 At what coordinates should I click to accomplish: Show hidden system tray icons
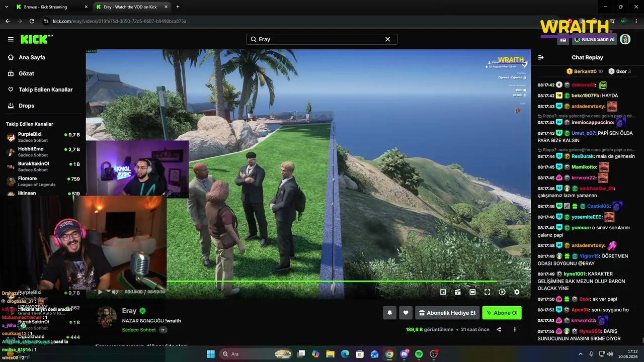tap(581, 354)
